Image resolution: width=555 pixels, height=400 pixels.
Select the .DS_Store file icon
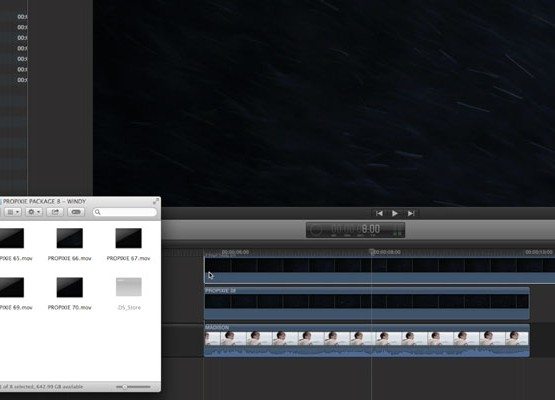pos(129,287)
